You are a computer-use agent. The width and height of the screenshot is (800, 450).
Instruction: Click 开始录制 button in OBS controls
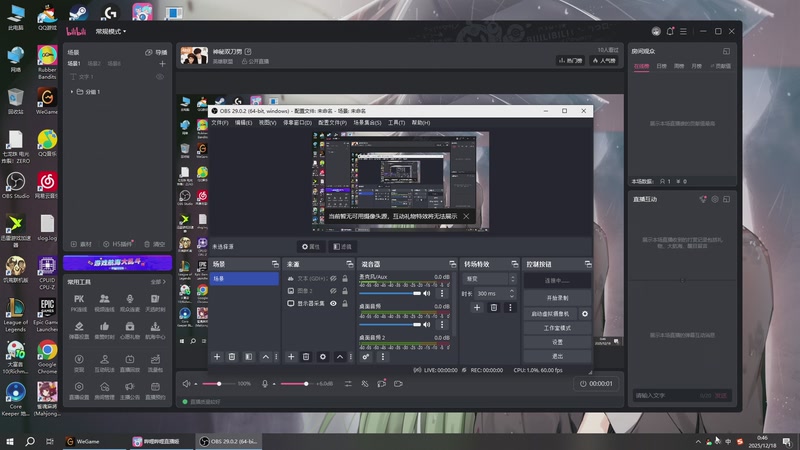[557, 298]
